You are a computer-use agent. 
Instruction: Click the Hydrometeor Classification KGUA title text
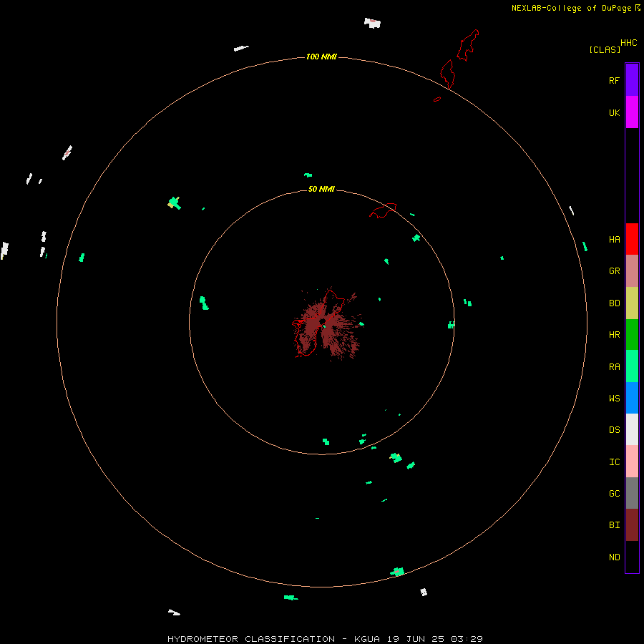325,639
